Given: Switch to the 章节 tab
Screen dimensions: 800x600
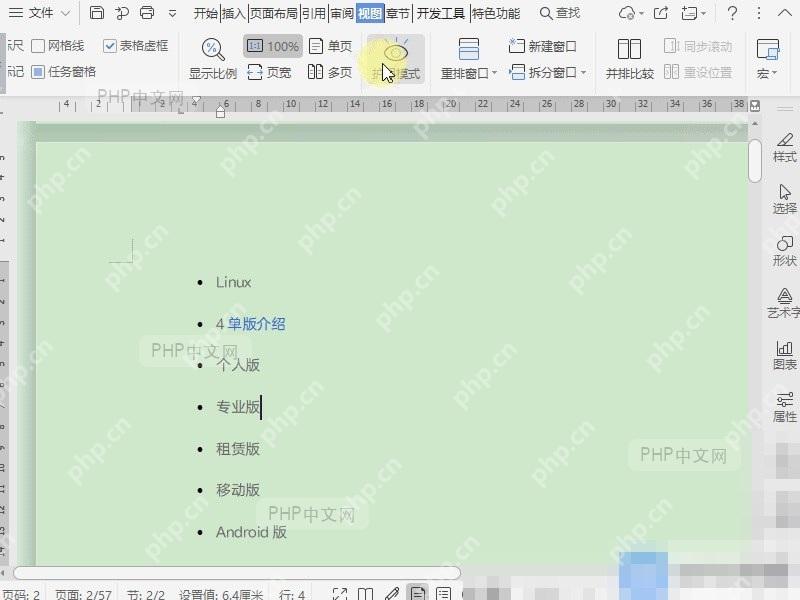Looking at the screenshot, I should [x=398, y=13].
